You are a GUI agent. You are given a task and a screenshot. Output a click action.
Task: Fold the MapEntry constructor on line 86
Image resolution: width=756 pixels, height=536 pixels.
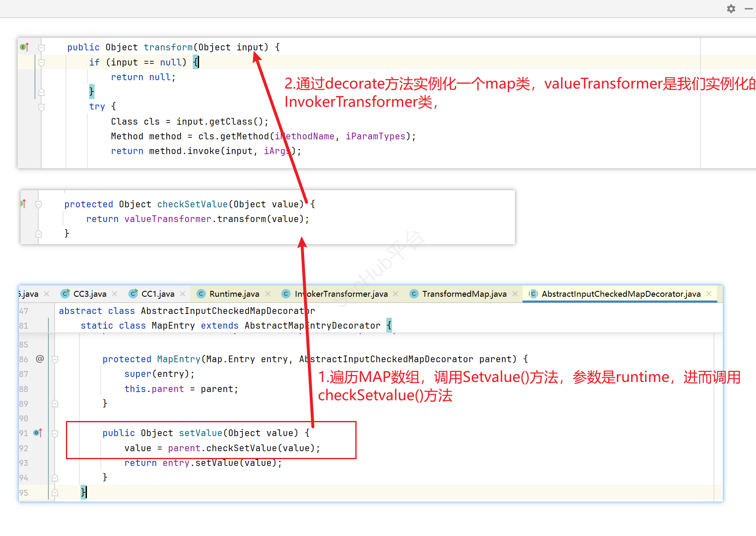tap(55, 359)
